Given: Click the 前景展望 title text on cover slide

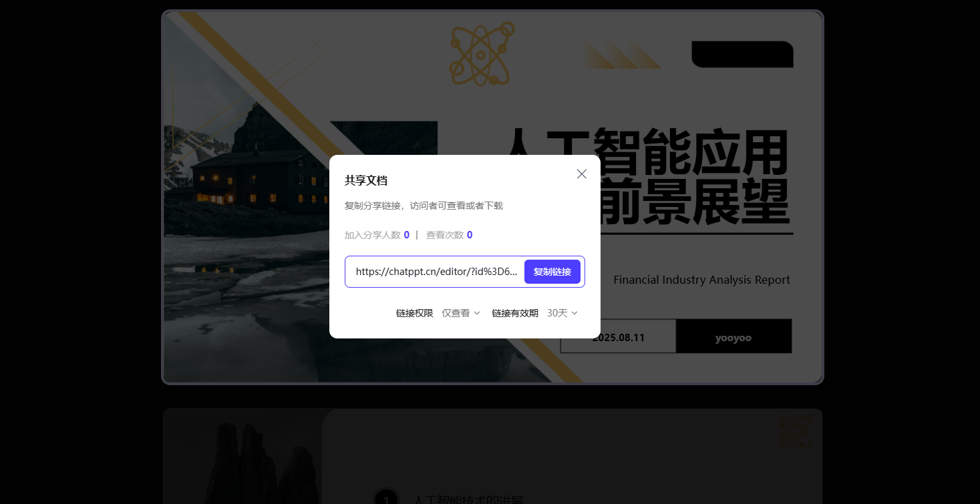Looking at the screenshot, I should point(695,204).
